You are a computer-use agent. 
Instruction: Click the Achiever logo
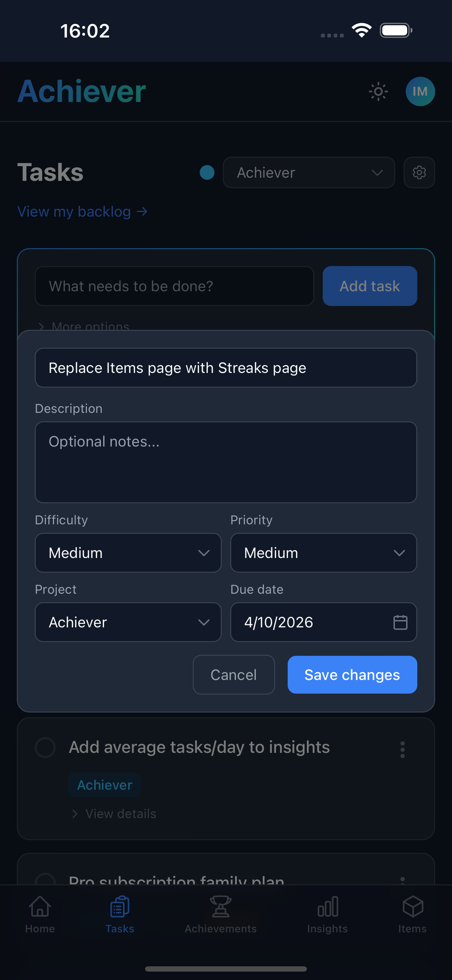coord(81,91)
